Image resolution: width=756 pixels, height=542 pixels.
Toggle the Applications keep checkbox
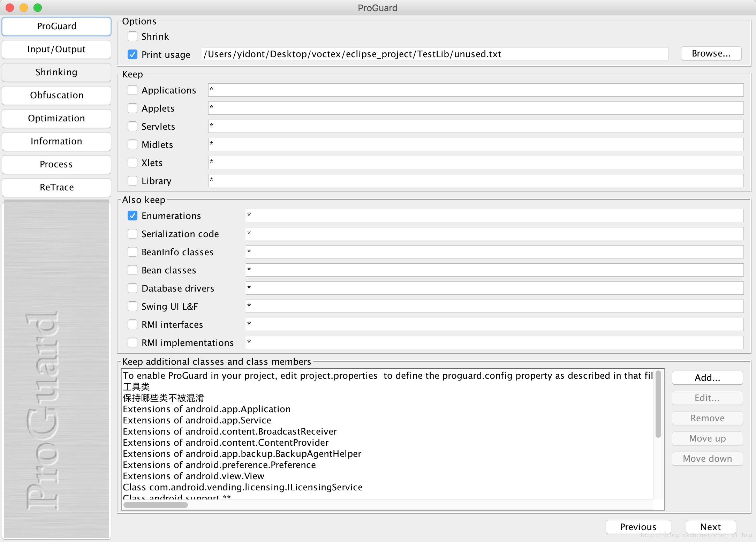[133, 90]
